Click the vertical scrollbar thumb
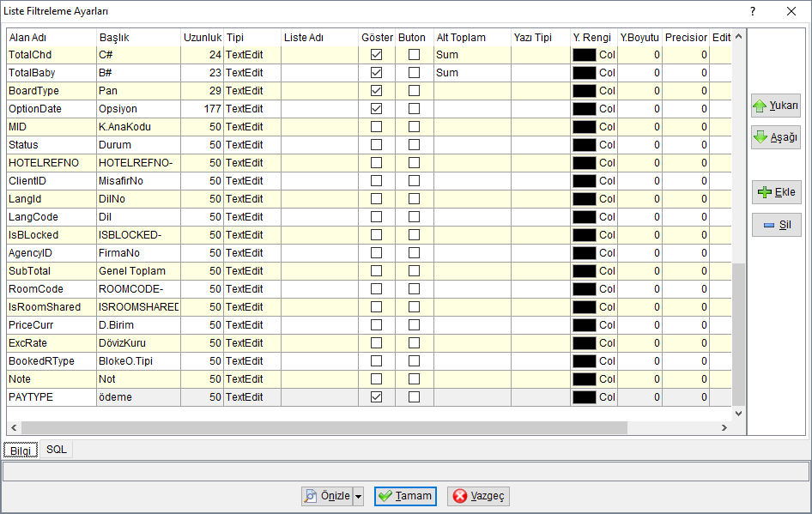812x514 pixels. (x=738, y=334)
